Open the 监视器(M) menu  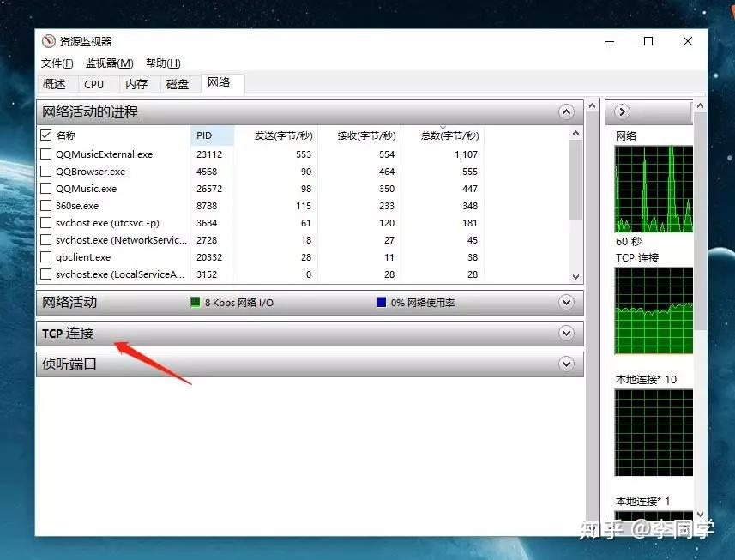110,63
